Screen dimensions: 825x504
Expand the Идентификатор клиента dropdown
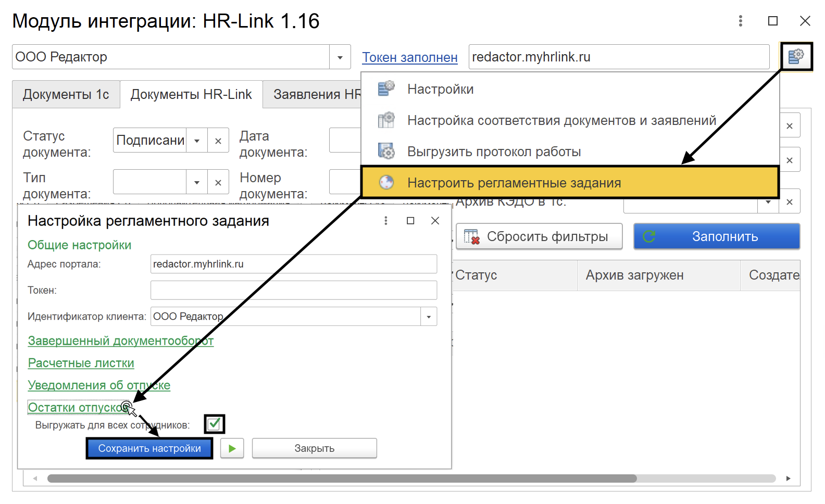pos(429,317)
